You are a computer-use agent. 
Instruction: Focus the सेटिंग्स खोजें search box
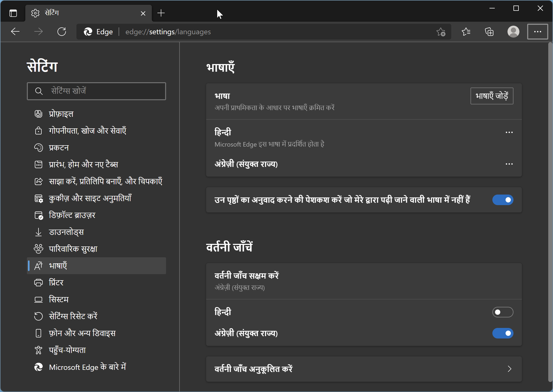point(96,91)
